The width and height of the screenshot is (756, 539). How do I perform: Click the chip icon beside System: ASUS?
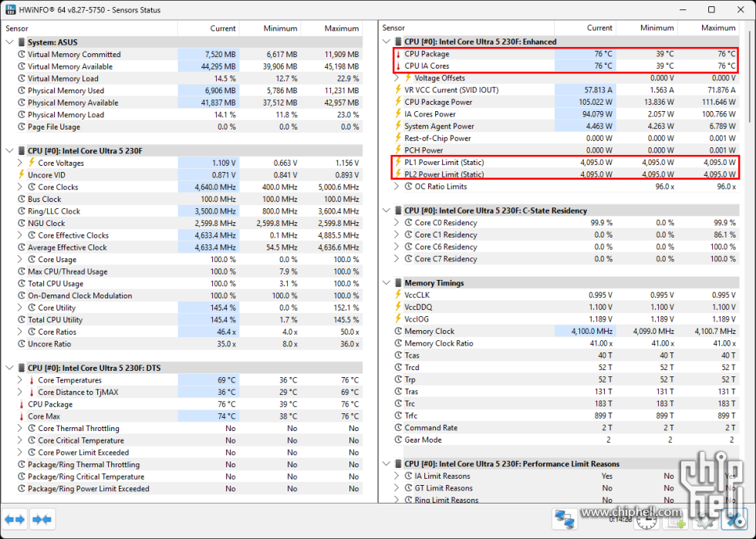(x=22, y=42)
